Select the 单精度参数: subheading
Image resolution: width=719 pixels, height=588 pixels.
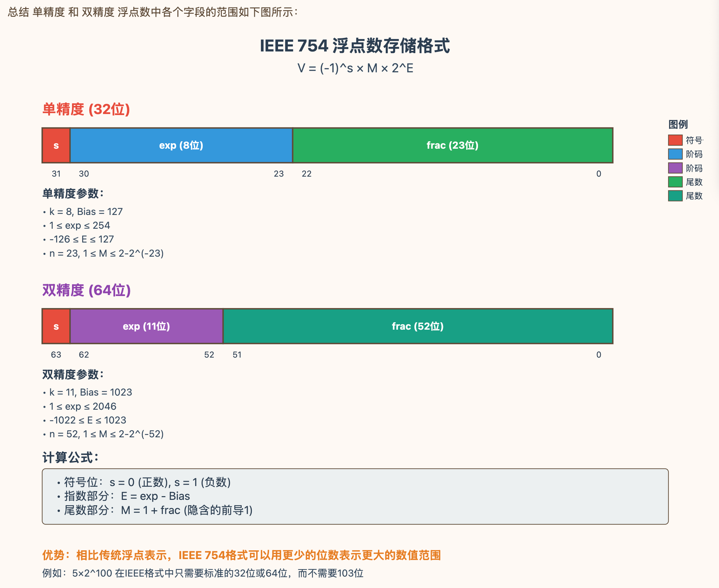coord(73,194)
